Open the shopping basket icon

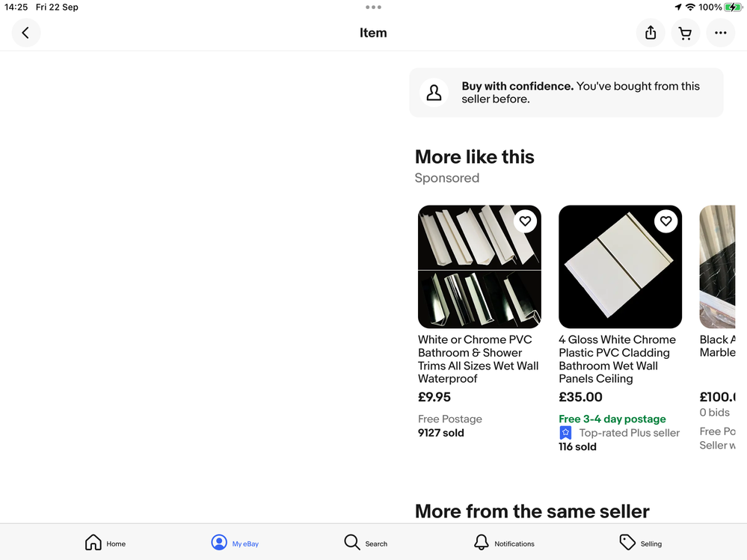(685, 33)
